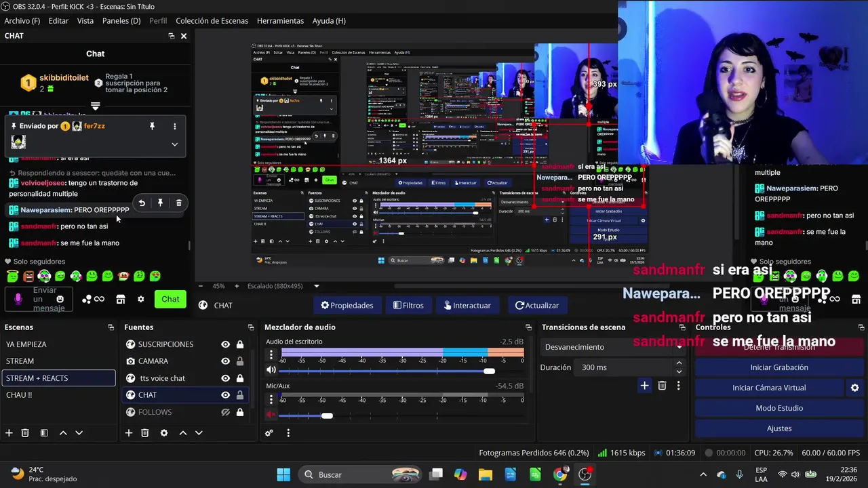
Task: Toggle visibility of SUSCRIPCIONES source
Action: [225, 344]
